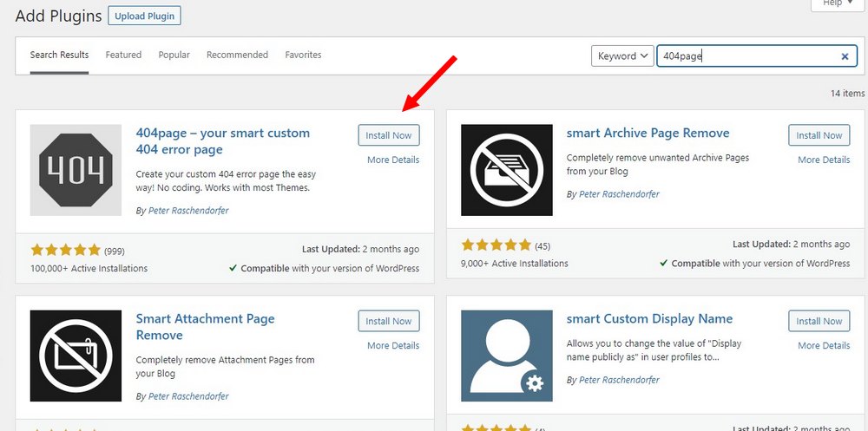Click the five-star rating of smart Archive Page Remove

pos(496,245)
